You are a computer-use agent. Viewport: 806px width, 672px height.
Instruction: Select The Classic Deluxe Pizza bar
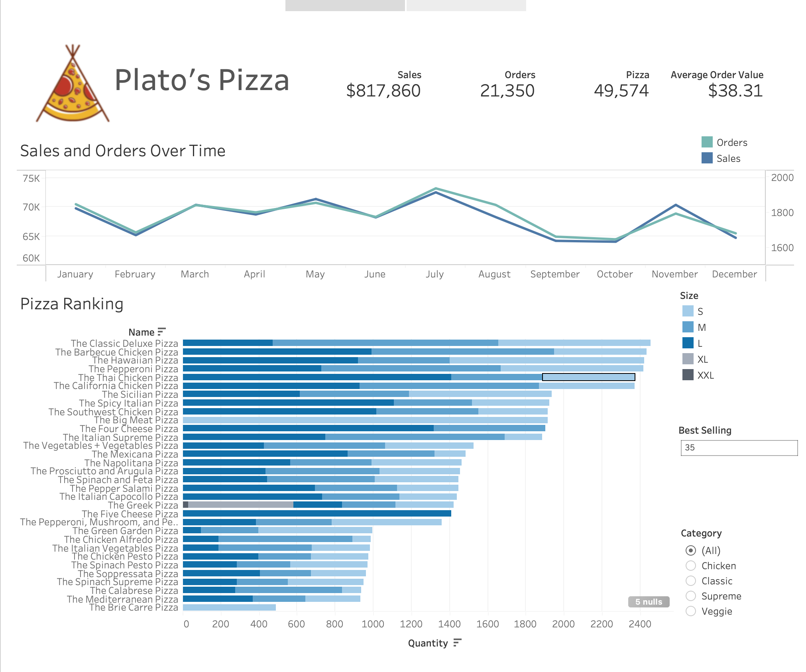(399, 343)
